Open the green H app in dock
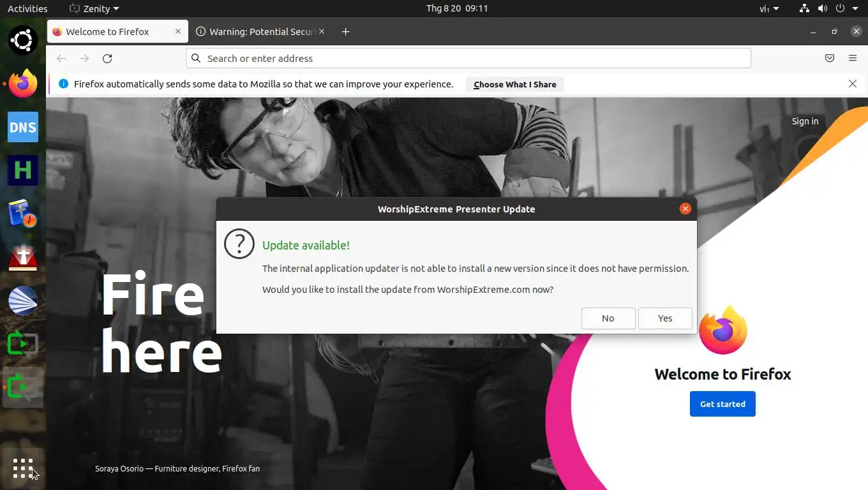This screenshot has width=868, height=490. click(x=23, y=170)
